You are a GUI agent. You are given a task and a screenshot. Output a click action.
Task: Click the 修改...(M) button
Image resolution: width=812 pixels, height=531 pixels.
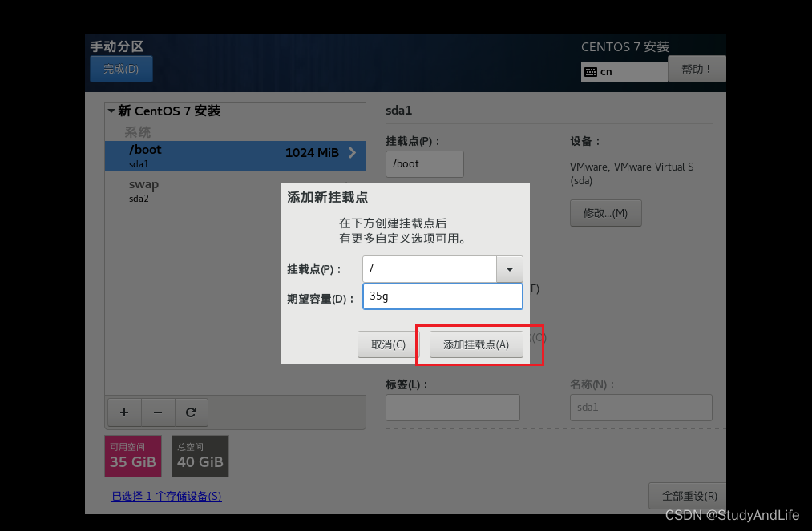coord(605,212)
